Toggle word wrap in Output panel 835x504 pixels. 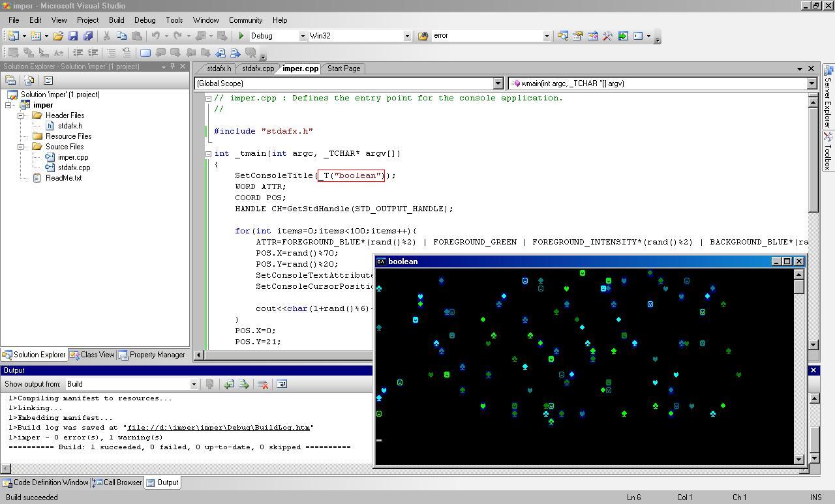(282, 384)
